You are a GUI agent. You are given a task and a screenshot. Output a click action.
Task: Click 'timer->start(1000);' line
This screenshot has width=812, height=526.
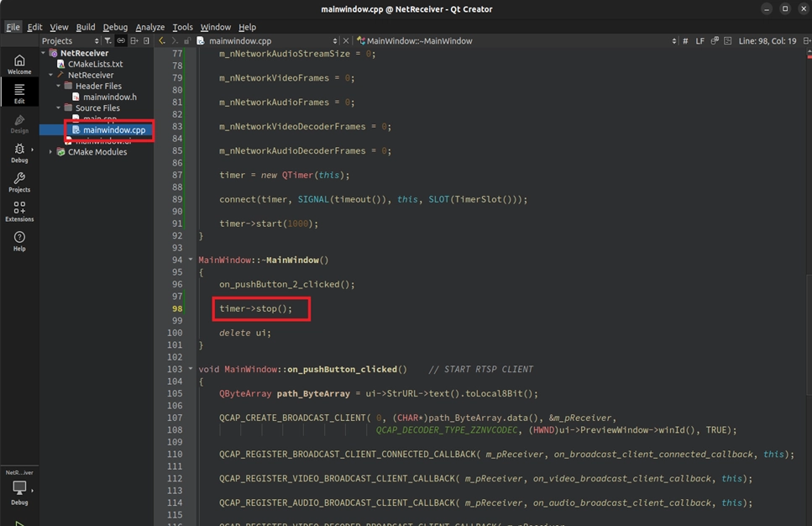click(269, 224)
